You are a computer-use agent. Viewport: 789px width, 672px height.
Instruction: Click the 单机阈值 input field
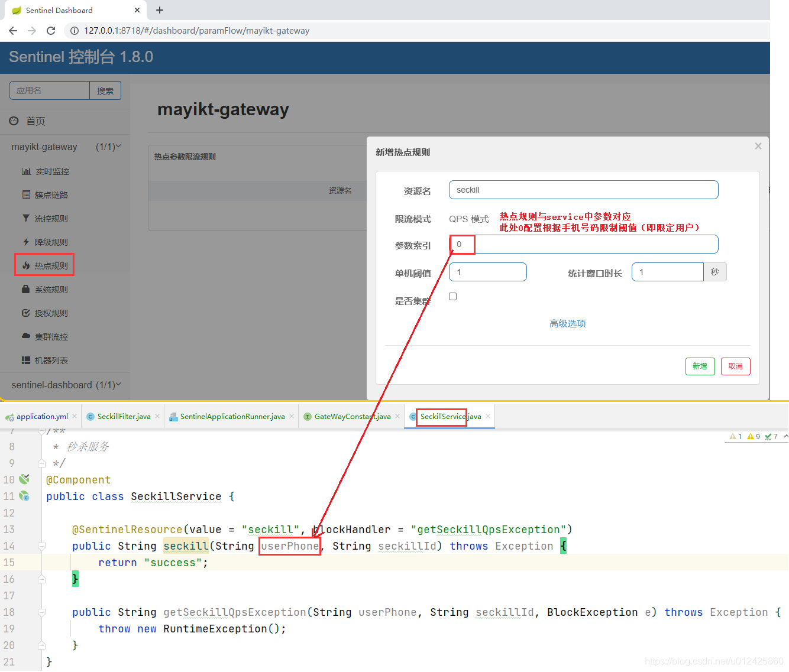coord(488,272)
